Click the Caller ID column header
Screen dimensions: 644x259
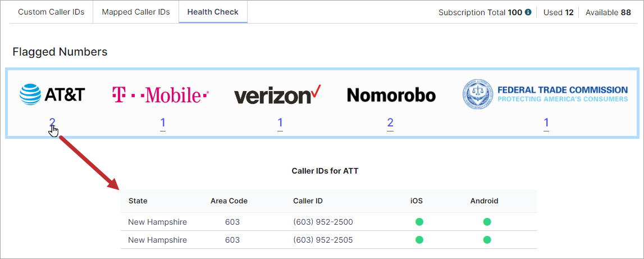(x=308, y=201)
